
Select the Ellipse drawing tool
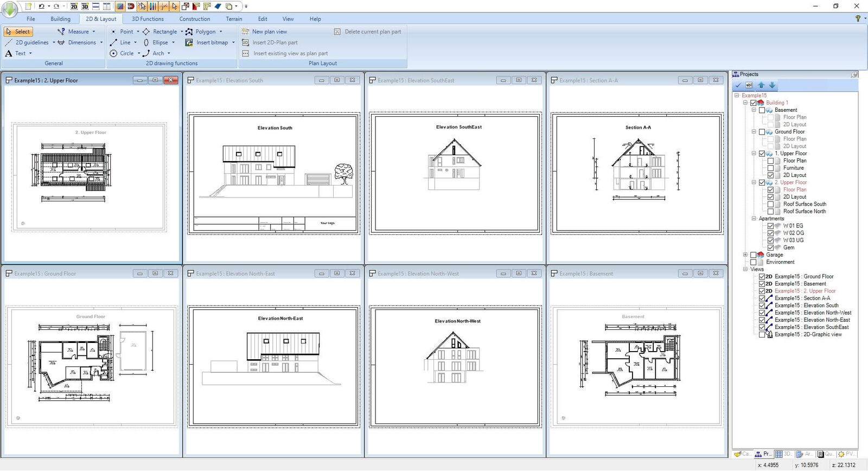point(155,42)
